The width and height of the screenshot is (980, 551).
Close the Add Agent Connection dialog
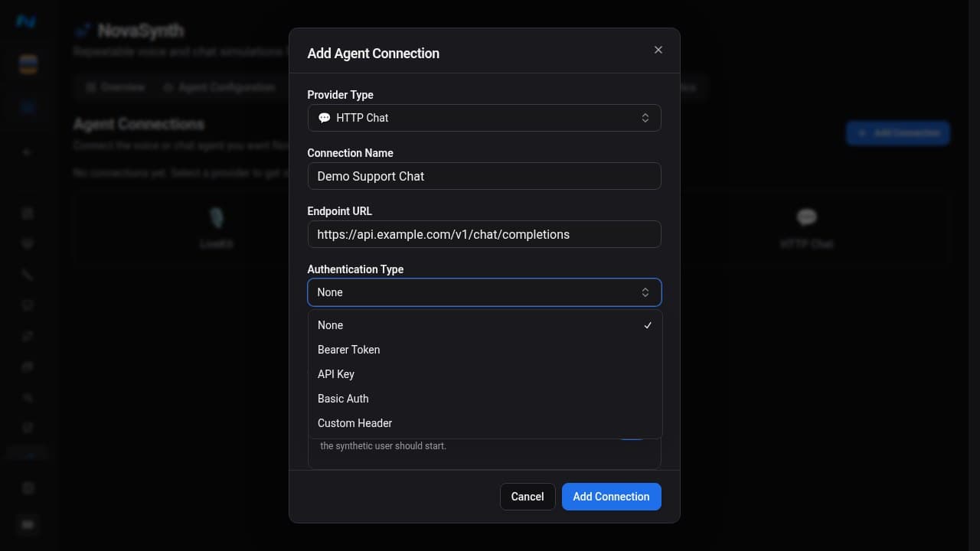pos(658,50)
